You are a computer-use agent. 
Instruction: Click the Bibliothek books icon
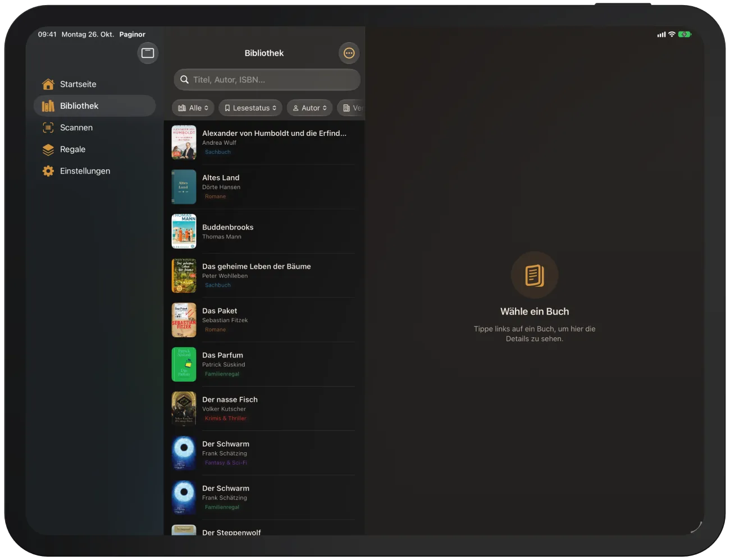pyautogui.click(x=48, y=106)
